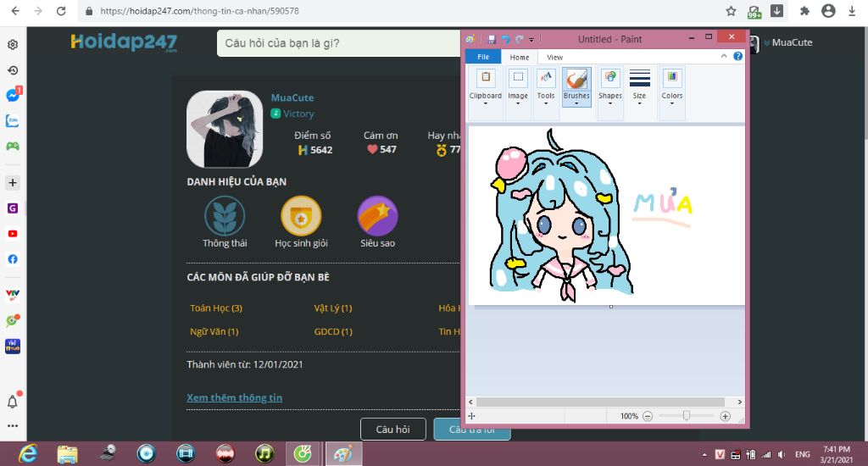Click the MuaCute username link on profile
Viewport: 868px width, 466px height.
coord(292,98)
